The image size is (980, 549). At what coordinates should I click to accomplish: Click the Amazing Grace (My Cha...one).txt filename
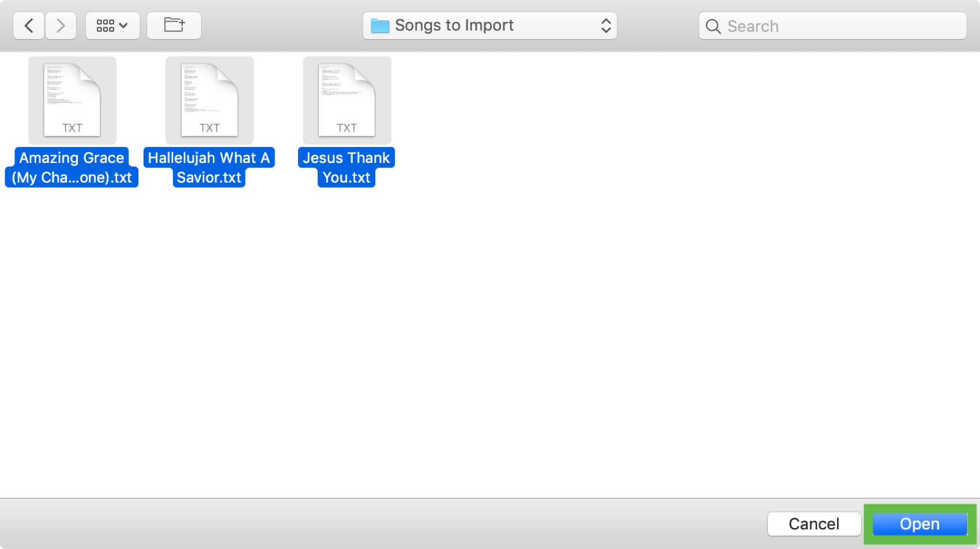coord(72,168)
